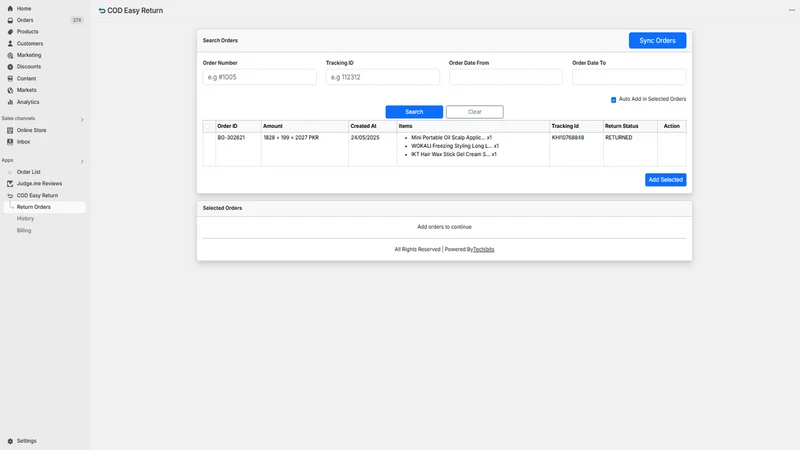Image resolution: width=800 pixels, height=450 pixels.
Task: Click the WOKALI Freezing Styling item
Action: (455, 146)
